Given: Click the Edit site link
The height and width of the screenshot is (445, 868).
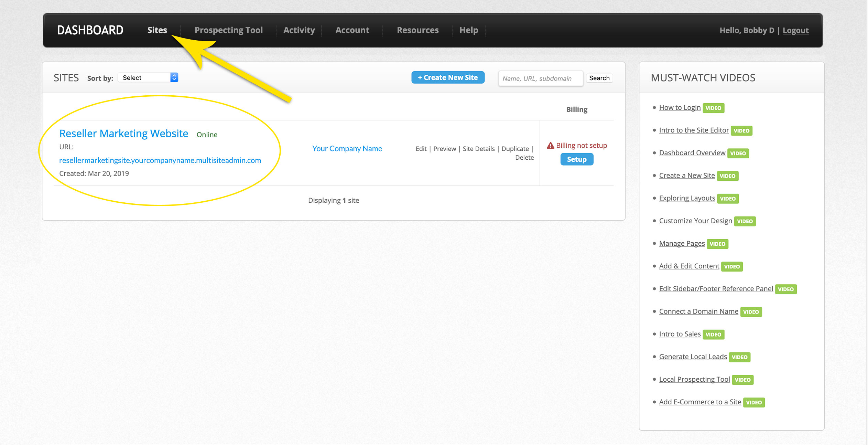Looking at the screenshot, I should click(421, 149).
